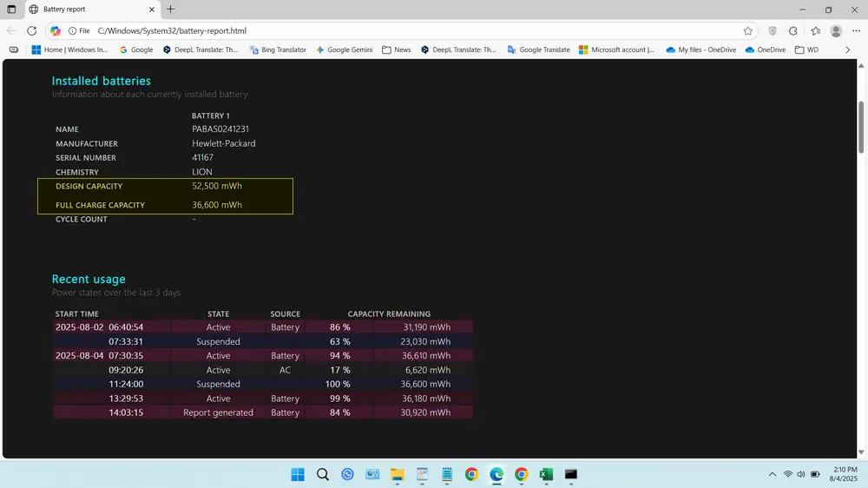Select manufacturer Hewlett-Packard text

pos(224,143)
